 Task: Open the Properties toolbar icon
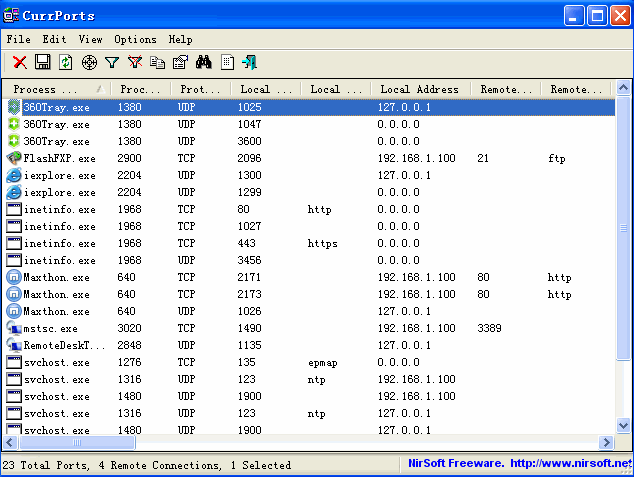(x=180, y=62)
